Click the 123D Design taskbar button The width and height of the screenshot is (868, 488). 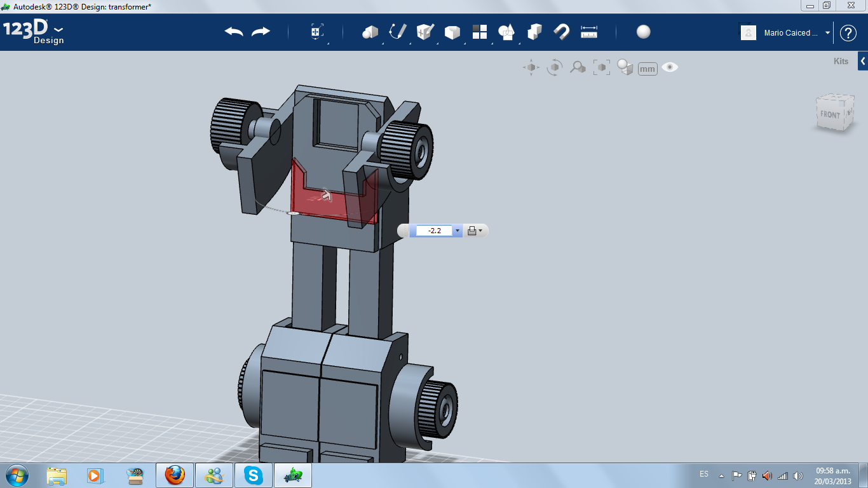(292, 475)
